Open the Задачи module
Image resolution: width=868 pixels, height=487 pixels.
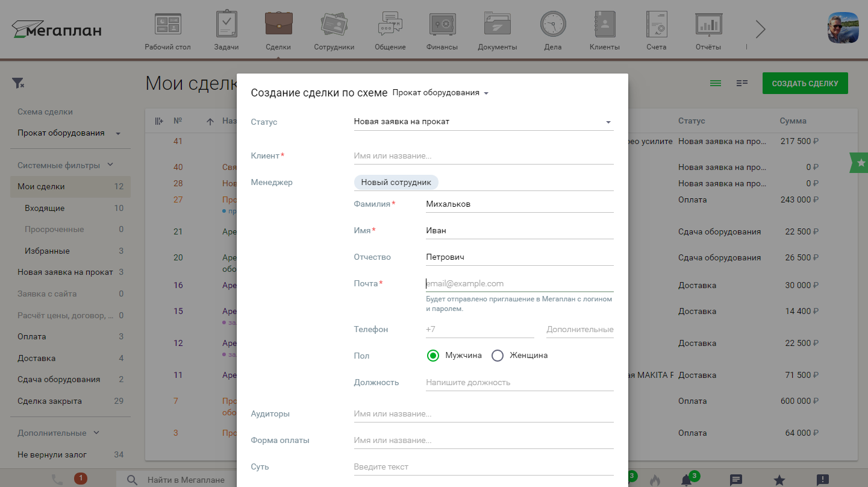pos(226,31)
